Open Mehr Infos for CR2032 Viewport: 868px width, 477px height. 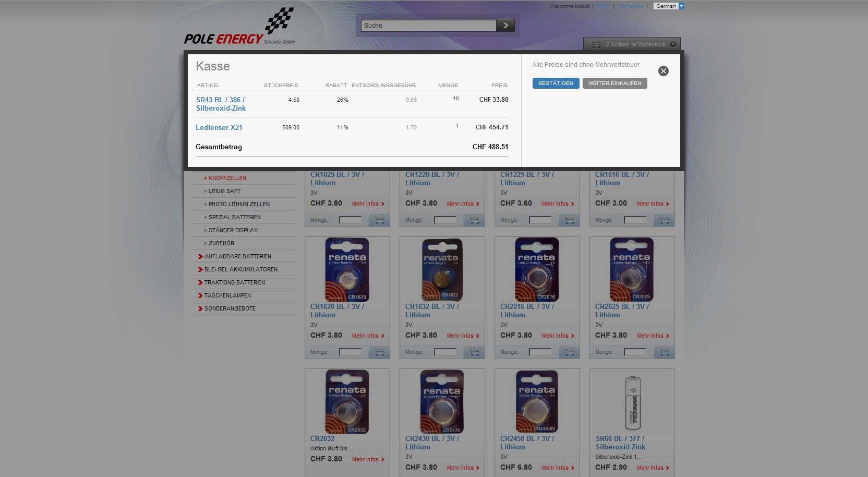(368, 460)
